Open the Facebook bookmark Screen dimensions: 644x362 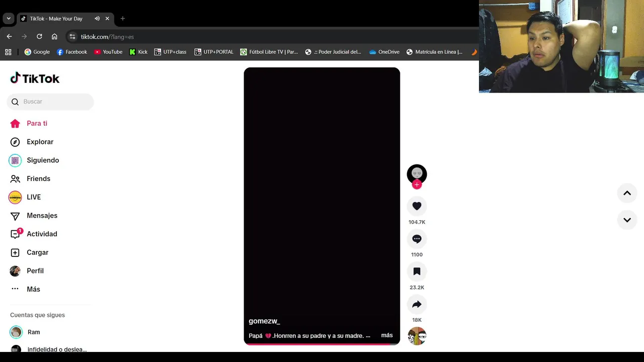(x=72, y=52)
